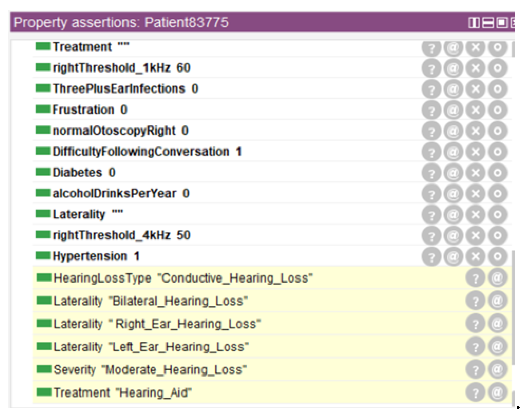Click the explain (?) icon for rightThreshold_1kHz
The height and width of the screenshot is (420, 530).
pos(431,68)
